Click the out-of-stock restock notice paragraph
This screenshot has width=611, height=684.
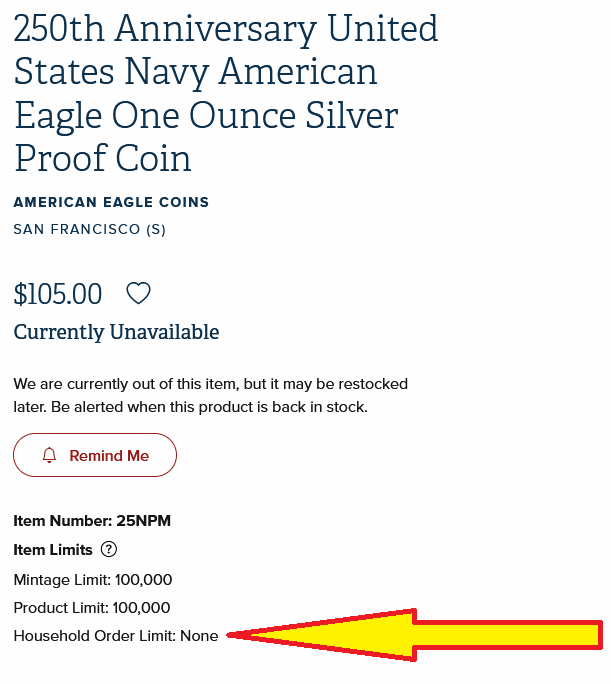pyautogui.click(x=211, y=395)
